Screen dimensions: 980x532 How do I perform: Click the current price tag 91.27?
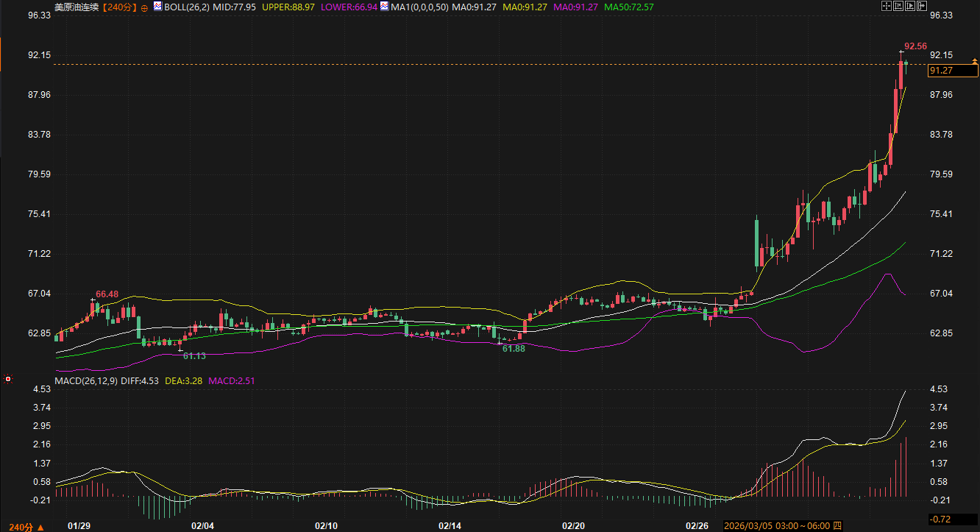click(942, 71)
